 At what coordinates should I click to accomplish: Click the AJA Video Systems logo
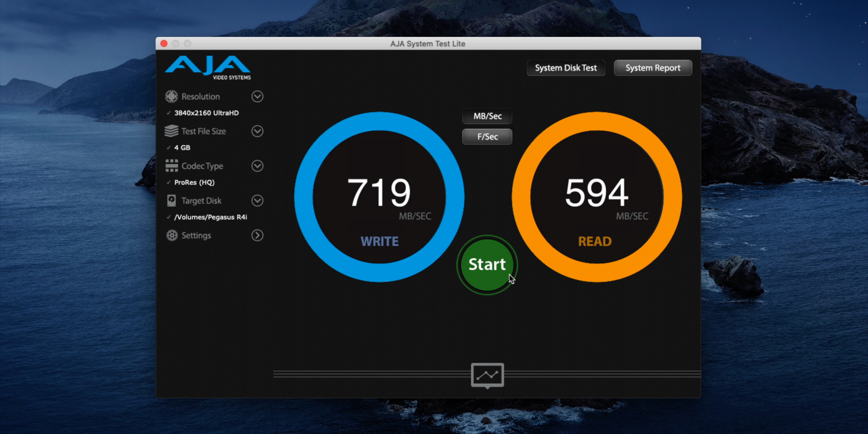click(208, 67)
